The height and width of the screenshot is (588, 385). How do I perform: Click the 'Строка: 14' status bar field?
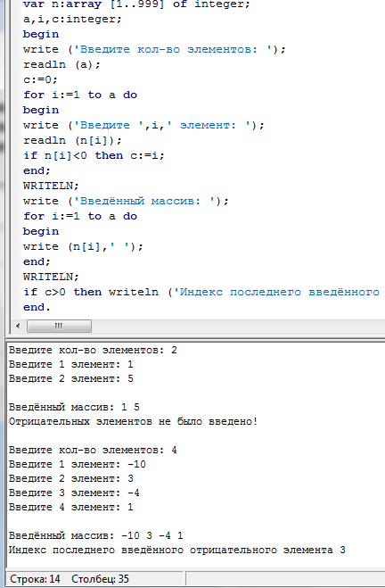tap(36, 579)
